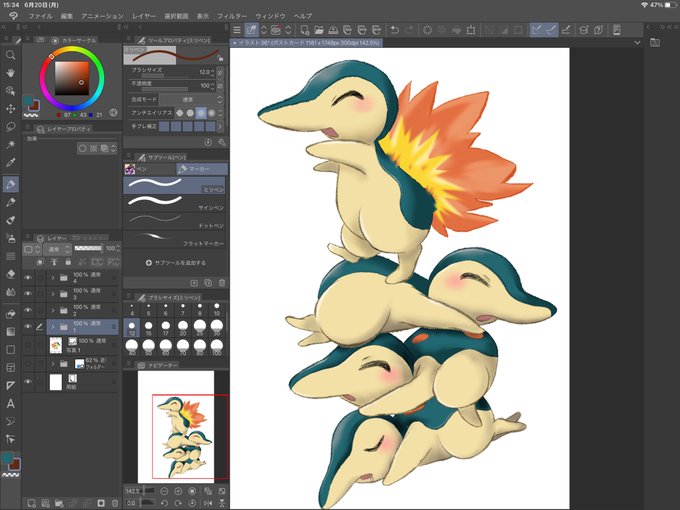Toggle layer lock icon in layer panel
680x510 pixels.
point(68,262)
